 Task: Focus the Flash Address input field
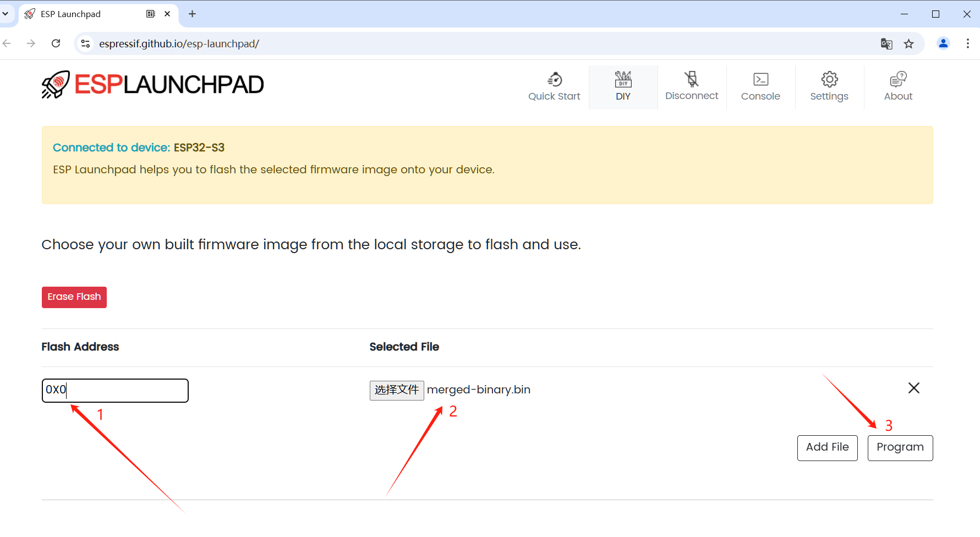(115, 390)
